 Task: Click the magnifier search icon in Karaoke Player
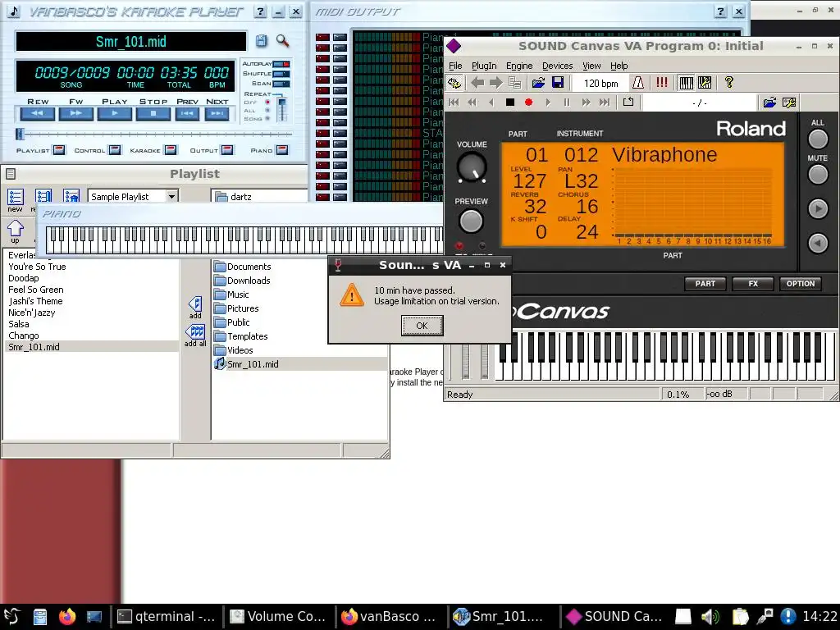pyautogui.click(x=282, y=41)
